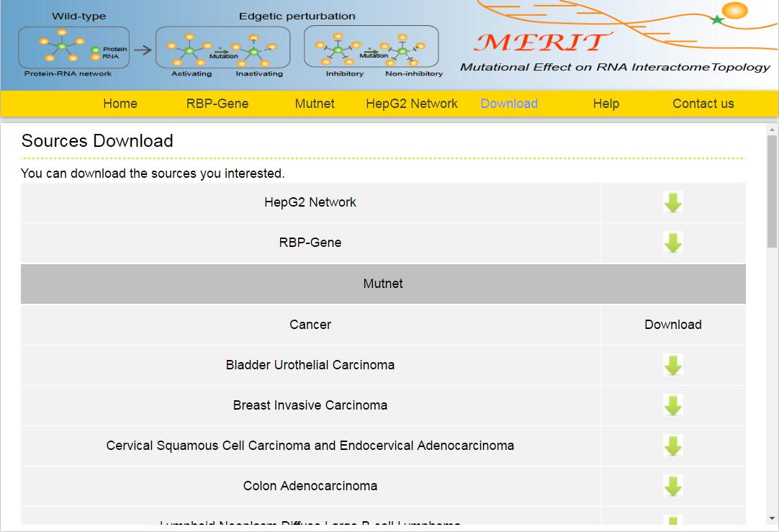
Task: Click the Wild-type protein-RNA network diagram
Action: point(73,48)
